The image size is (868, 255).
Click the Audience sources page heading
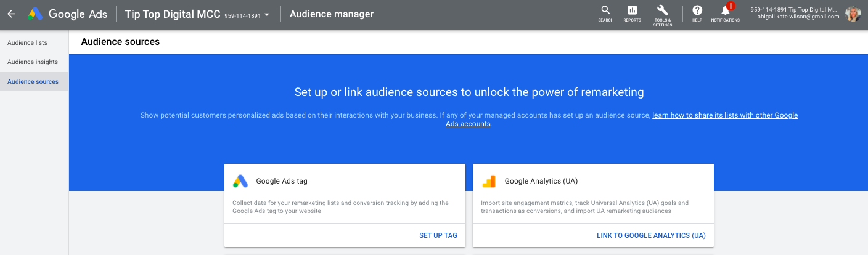120,42
